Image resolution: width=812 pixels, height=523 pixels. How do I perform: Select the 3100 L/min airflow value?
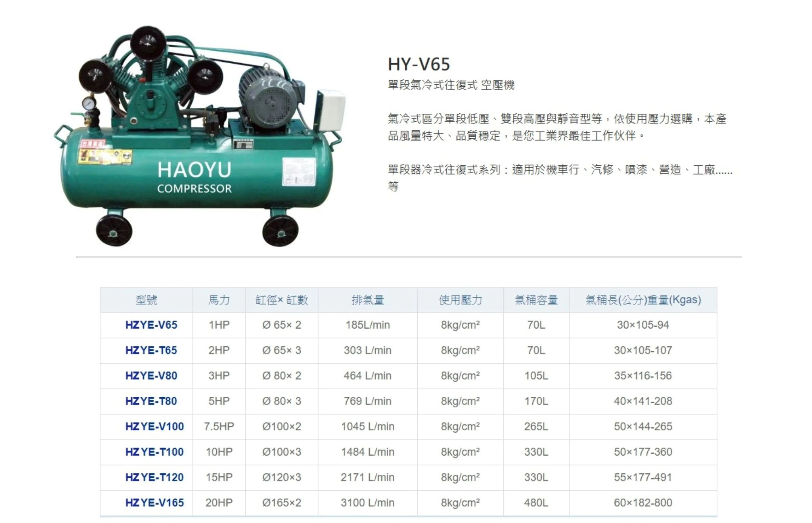pyautogui.click(x=367, y=503)
